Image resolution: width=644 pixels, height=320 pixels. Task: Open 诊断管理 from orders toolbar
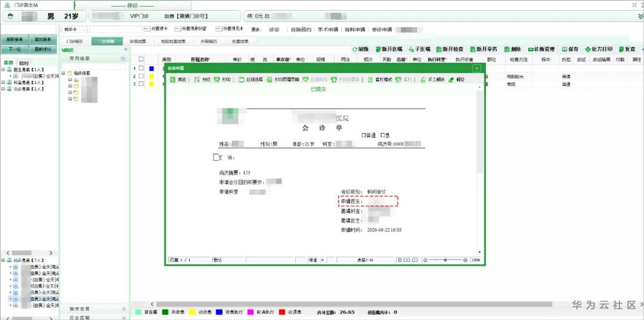coord(541,49)
